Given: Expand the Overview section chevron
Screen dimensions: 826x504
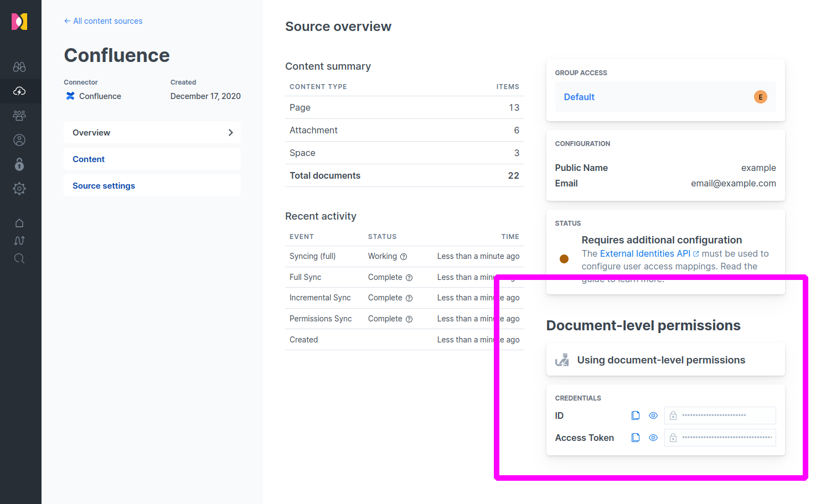Looking at the screenshot, I should [x=231, y=132].
